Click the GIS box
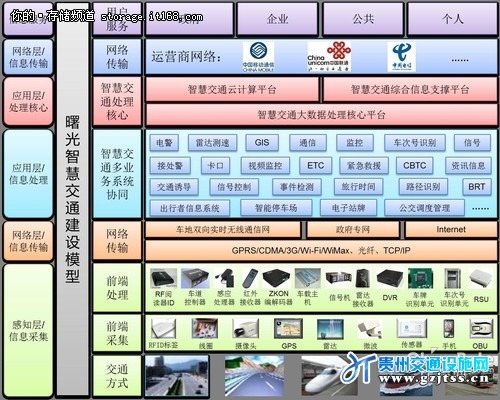Image resolution: width=500 pixels, height=400 pixels. (262, 143)
